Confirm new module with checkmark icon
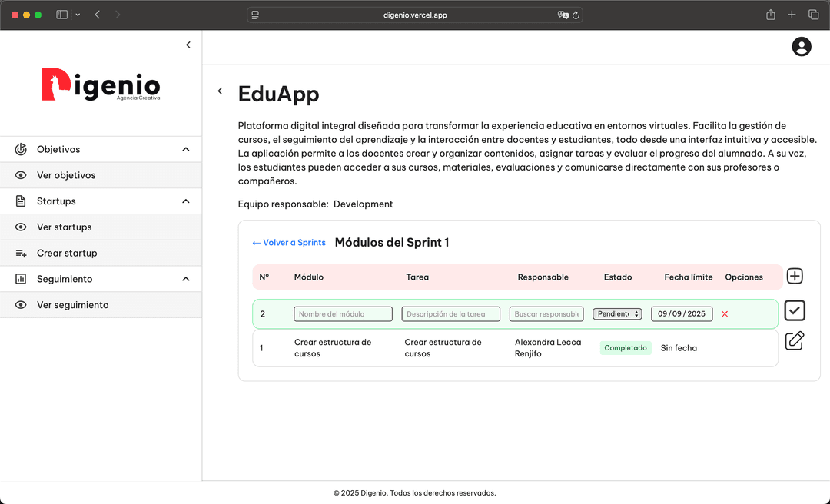This screenshot has height=504, width=830. [x=795, y=311]
